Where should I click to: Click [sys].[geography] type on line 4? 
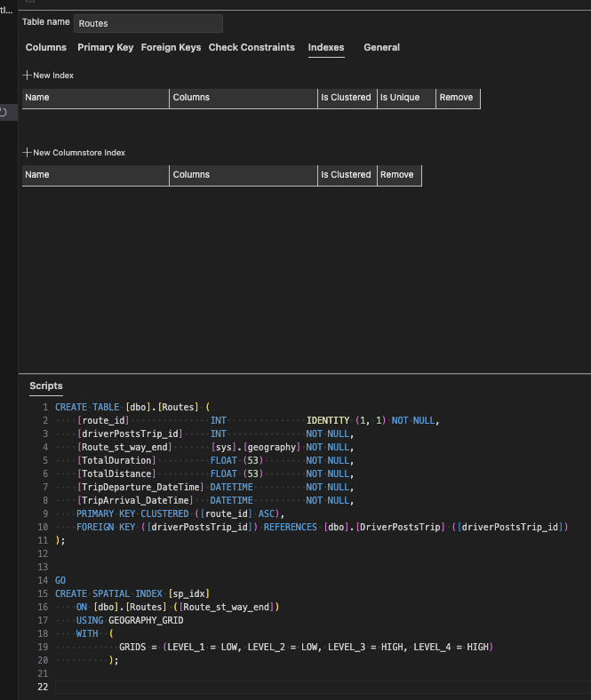(x=256, y=448)
